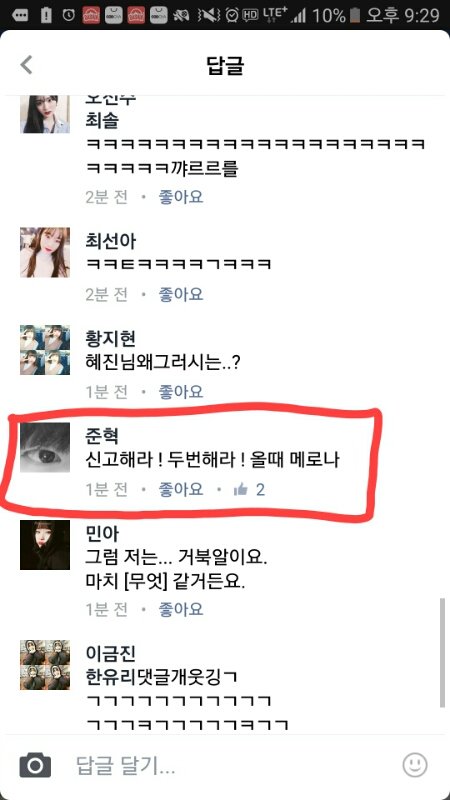Open the camera icon to attach photo
The width and height of the screenshot is (450, 800).
click(x=35, y=765)
